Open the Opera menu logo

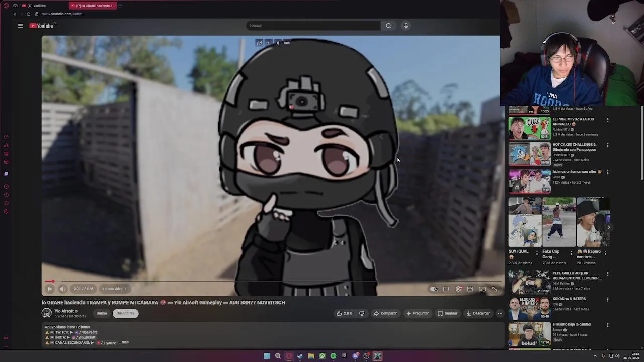pyautogui.click(x=6, y=6)
